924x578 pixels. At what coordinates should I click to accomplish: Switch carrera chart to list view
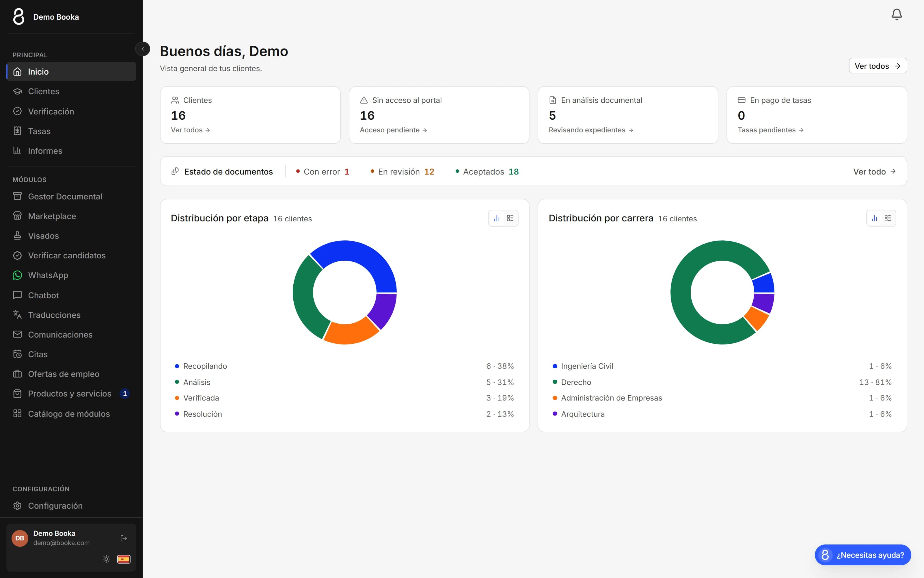tap(888, 218)
